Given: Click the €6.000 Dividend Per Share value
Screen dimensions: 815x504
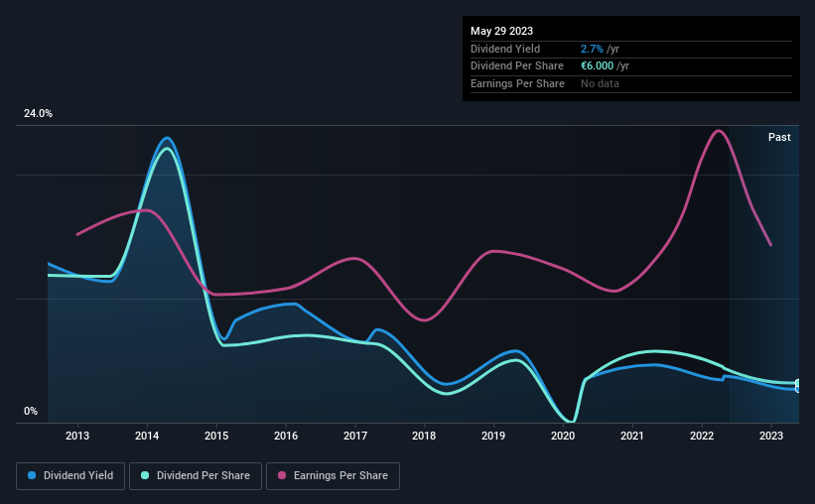Looking at the screenshot, I should tap(598, 66).
